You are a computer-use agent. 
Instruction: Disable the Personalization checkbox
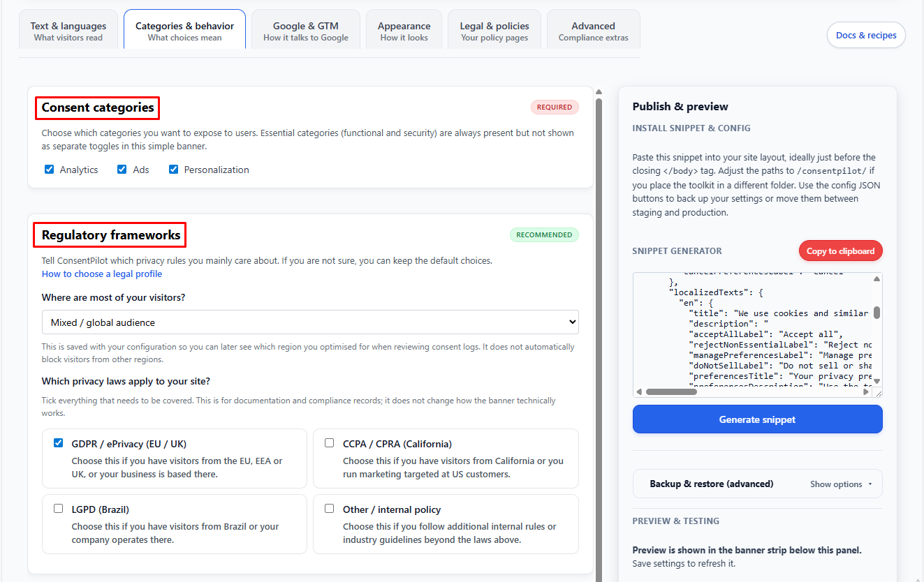coord(174,170)
